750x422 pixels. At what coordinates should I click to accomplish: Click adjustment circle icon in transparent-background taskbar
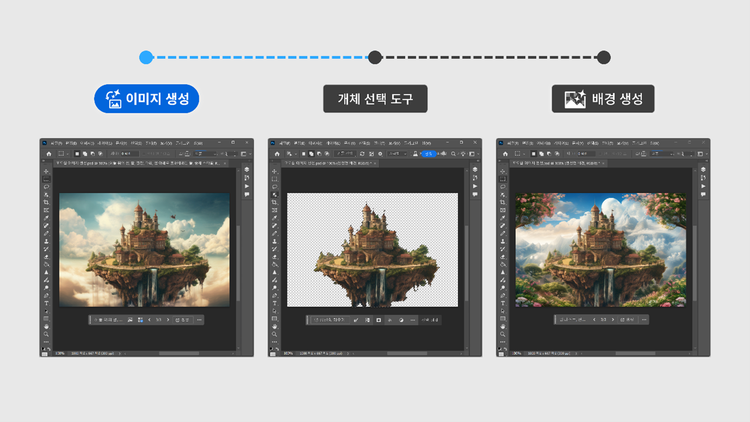click(x=401, y=320)
